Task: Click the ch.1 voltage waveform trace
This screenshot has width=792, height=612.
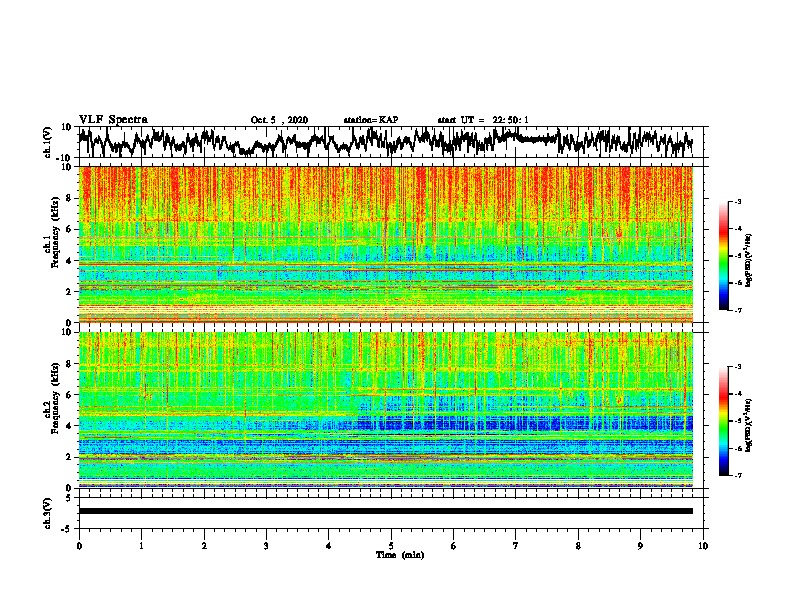Action: coord(385,142)
